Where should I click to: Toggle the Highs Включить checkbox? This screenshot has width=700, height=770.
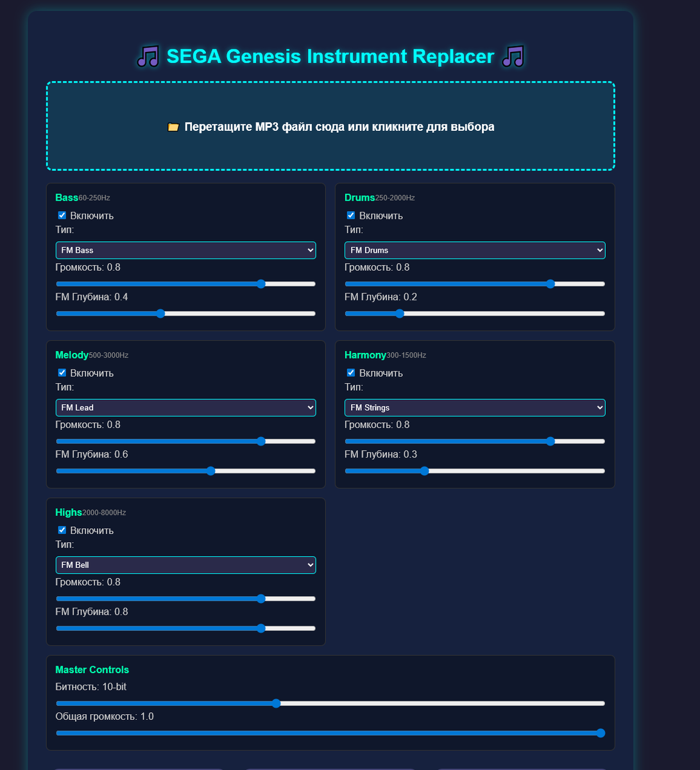62,529
